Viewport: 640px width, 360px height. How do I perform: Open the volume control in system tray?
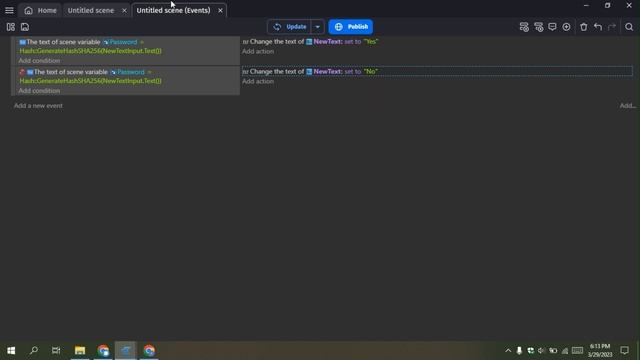point(541,351)
